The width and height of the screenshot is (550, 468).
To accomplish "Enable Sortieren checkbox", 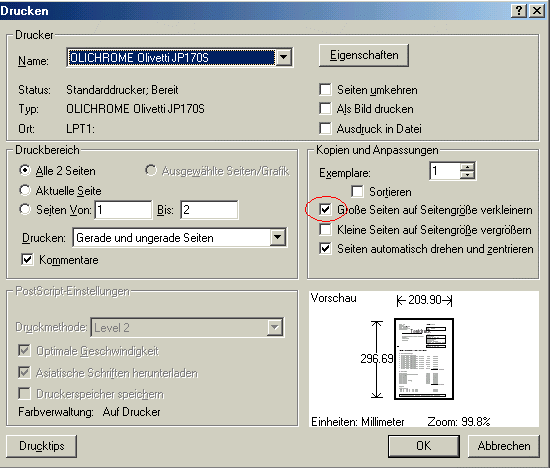I will point(357,192).
